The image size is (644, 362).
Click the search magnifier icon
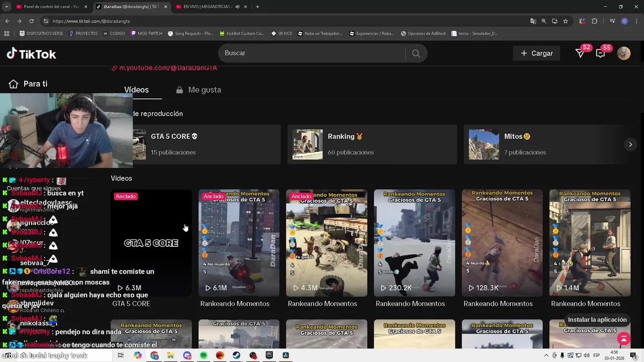416,53
